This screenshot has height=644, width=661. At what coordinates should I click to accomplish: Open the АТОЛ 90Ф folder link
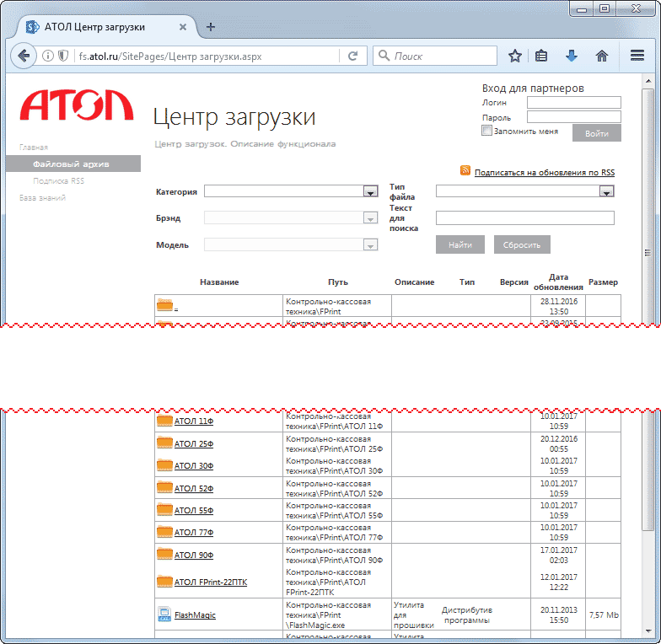[194, 555]
